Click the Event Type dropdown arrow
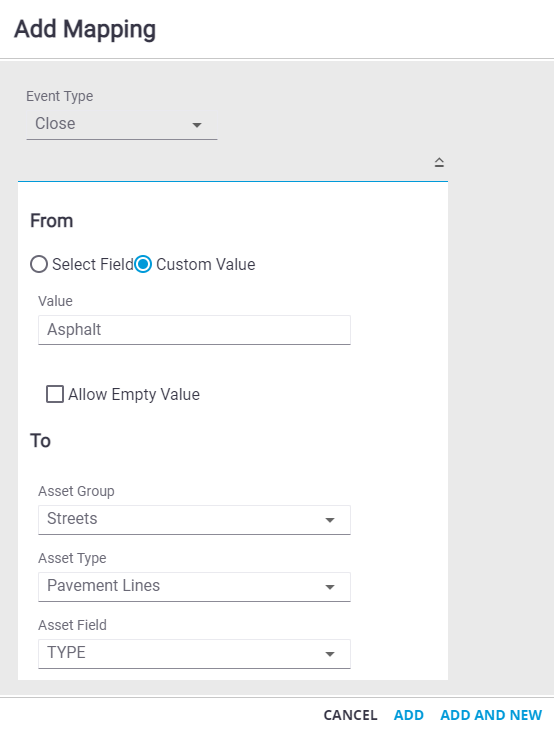This screenshot has width=554, height=730. 197,125
